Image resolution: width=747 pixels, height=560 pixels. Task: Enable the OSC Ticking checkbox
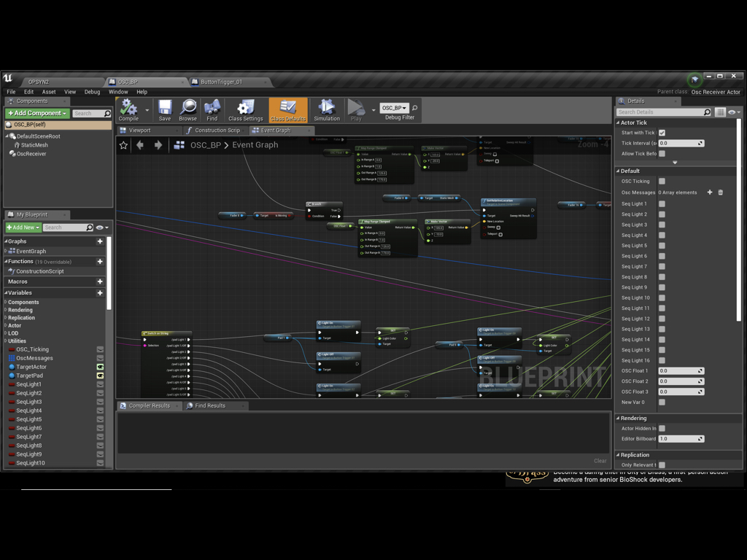662,182
